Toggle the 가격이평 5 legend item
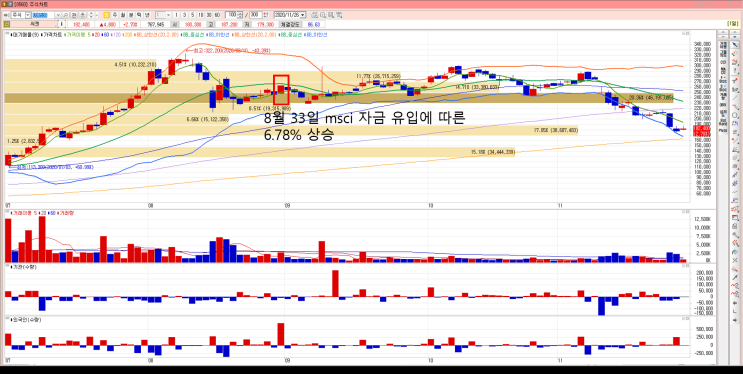743x374 pixels. tap(76, 34)
